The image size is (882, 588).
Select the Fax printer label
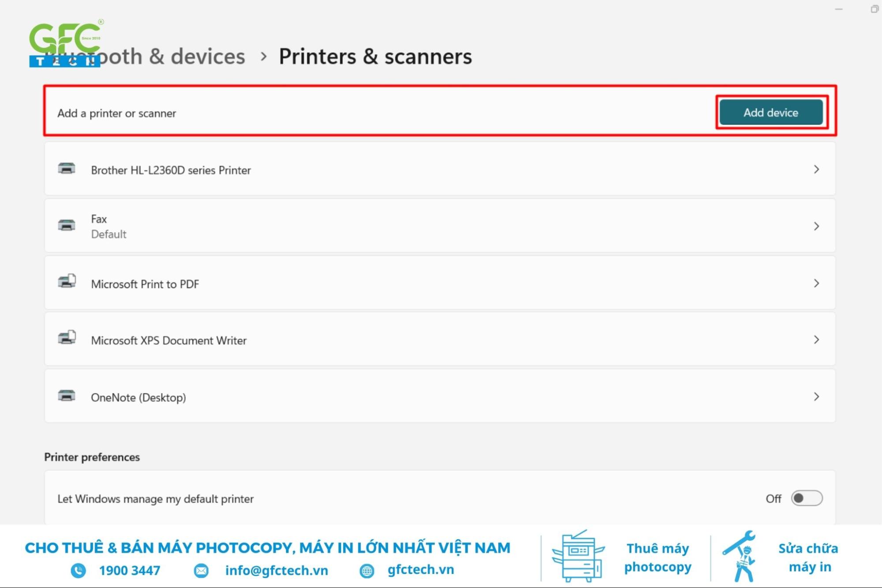tap(99, 219)
